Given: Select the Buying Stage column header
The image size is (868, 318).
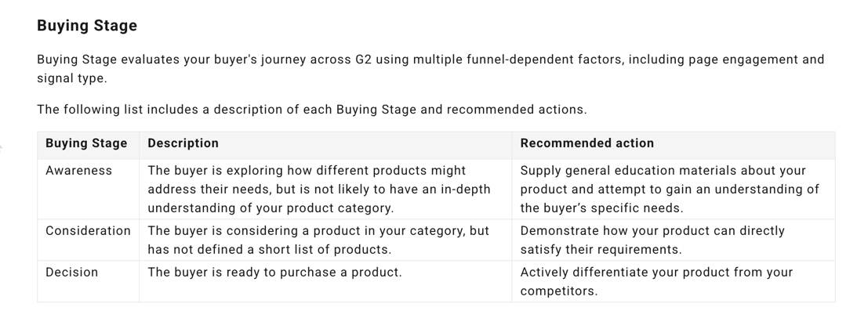Looking at the screenshot, I should click(x=86, y=143).
